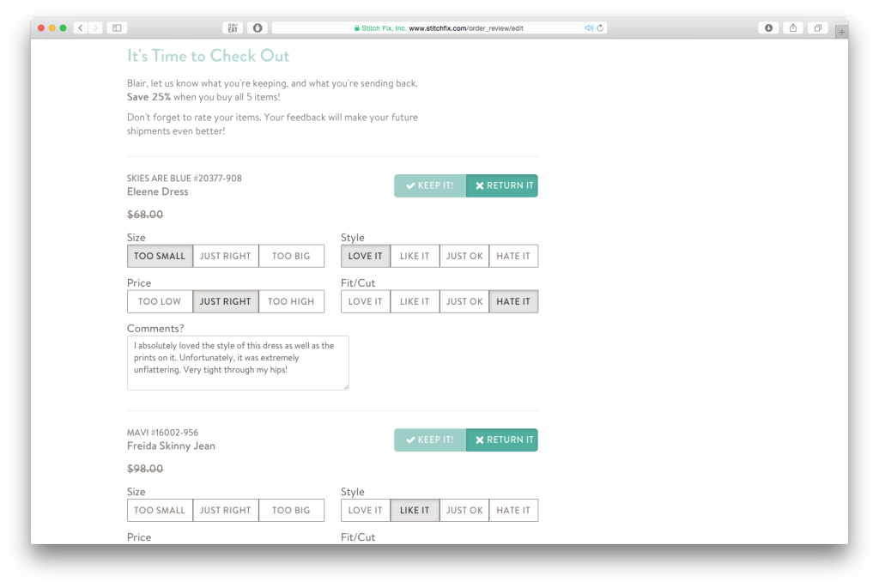Keep the Eleene Dress
The image size is (879, 588).
(430, 185)
